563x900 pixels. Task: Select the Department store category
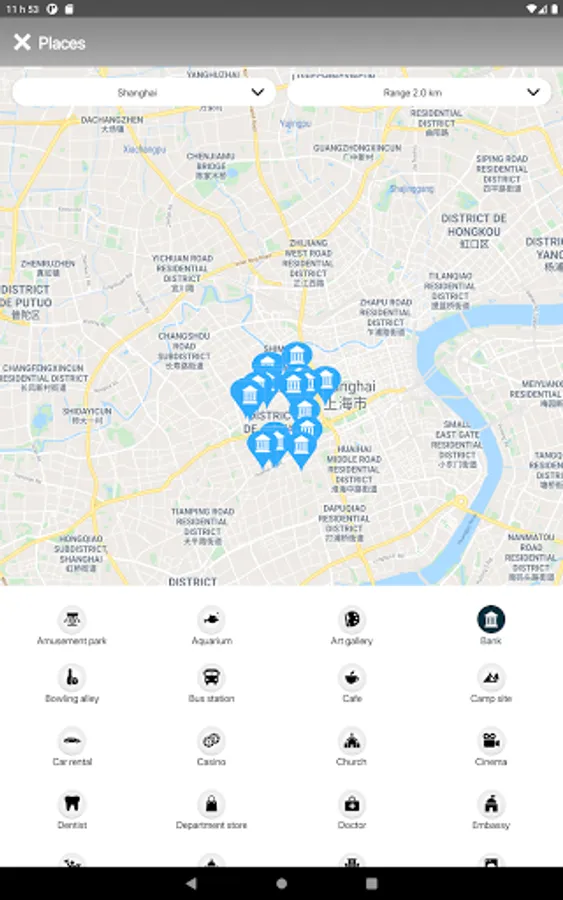(211, 804)
